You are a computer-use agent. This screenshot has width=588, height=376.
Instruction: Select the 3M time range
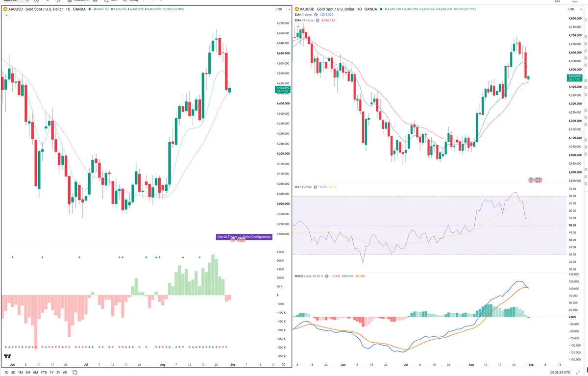[x=28, y=373]
